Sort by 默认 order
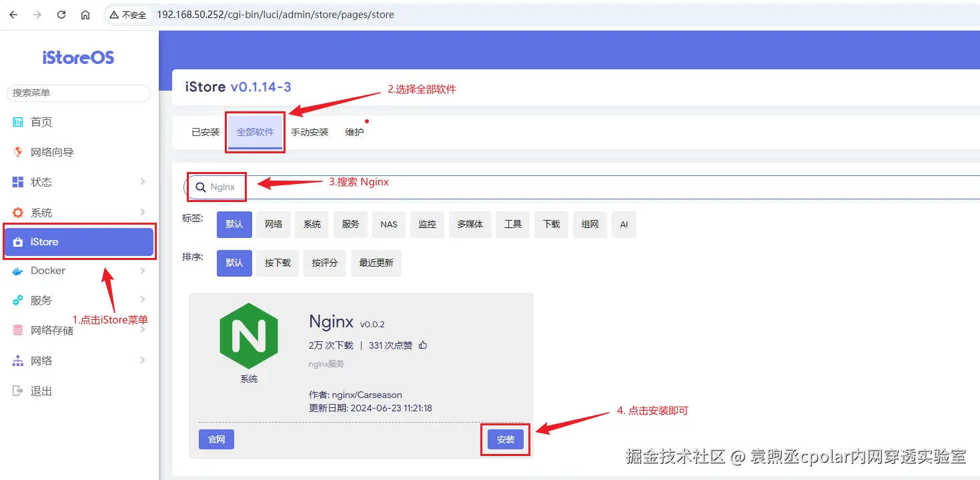This screenshot has height=480, width=980. [x=234, y=263]
